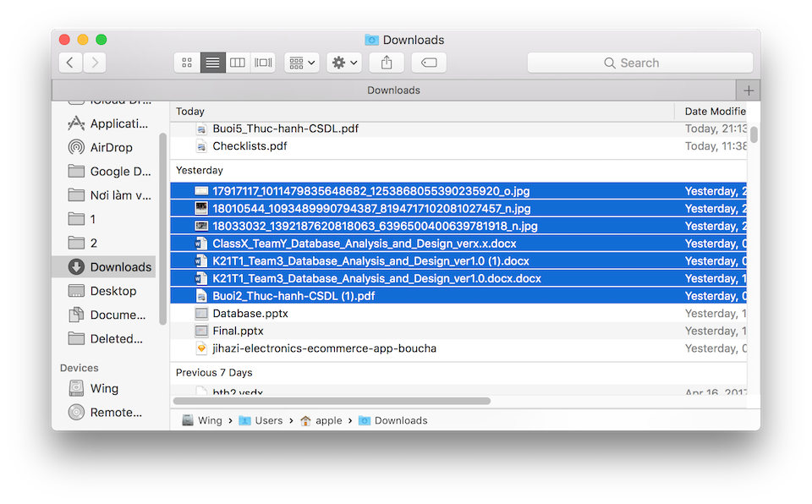Select the Downloads tab in the tab bar

393,90
